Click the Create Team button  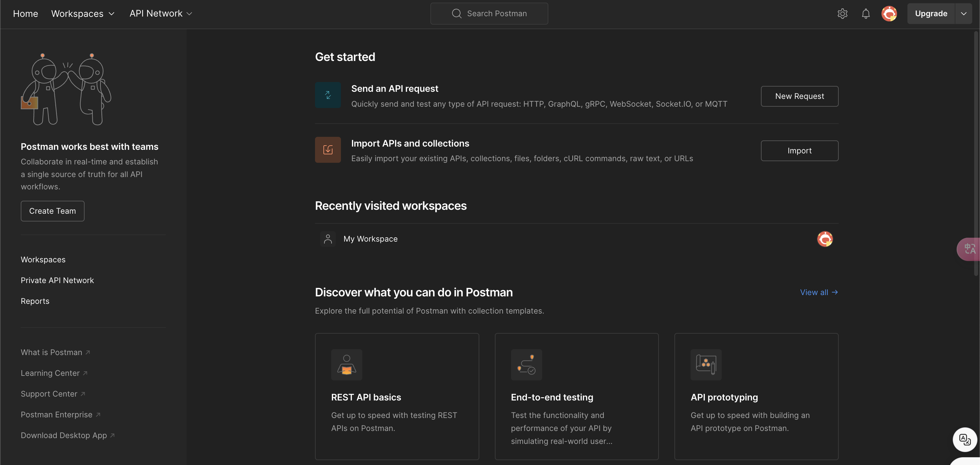[x=52, y=211]
